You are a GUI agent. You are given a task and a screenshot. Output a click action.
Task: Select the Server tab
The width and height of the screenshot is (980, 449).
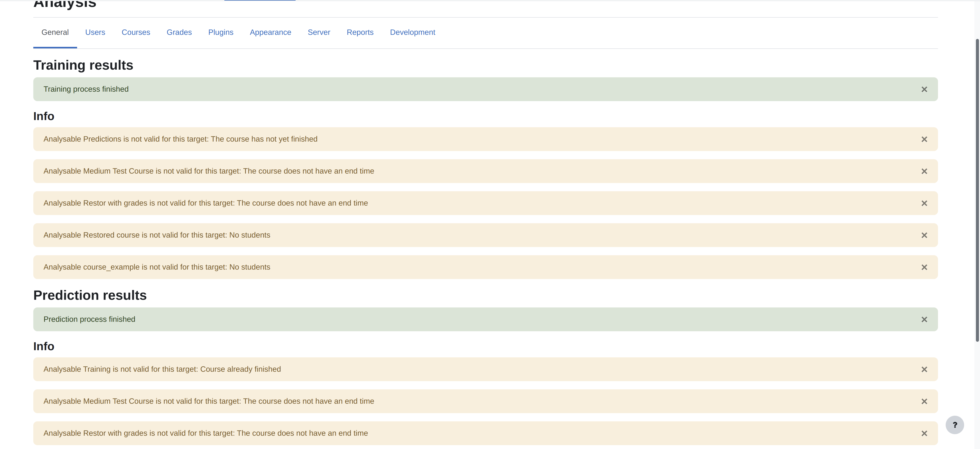[x=319, y=32]
